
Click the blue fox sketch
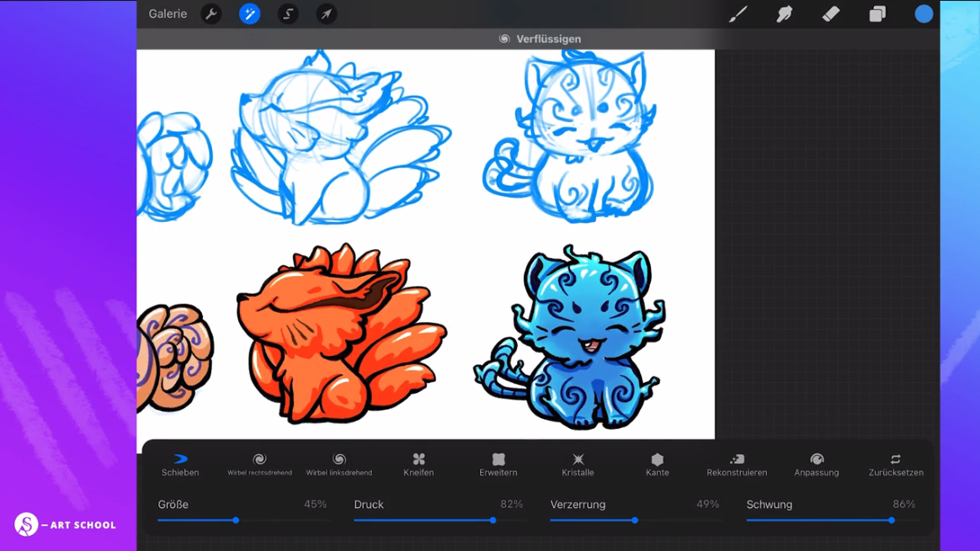click(x=341, y=139)
